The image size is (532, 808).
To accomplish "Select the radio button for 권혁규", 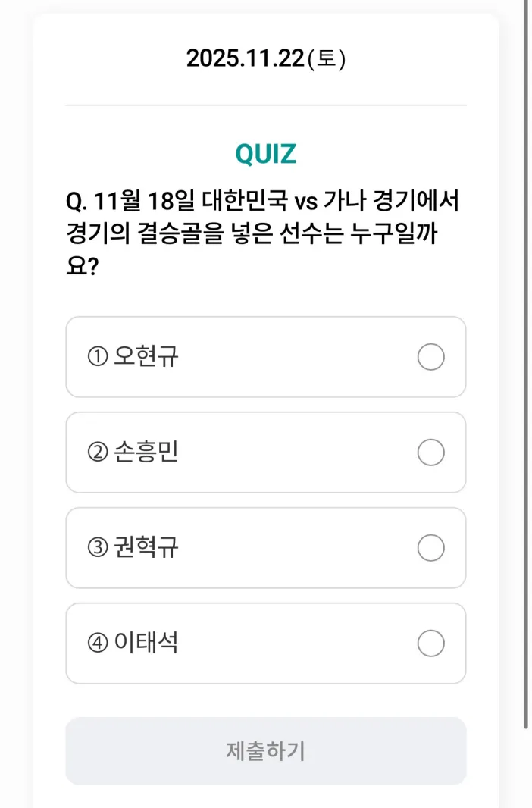I will tap(430, 547).
